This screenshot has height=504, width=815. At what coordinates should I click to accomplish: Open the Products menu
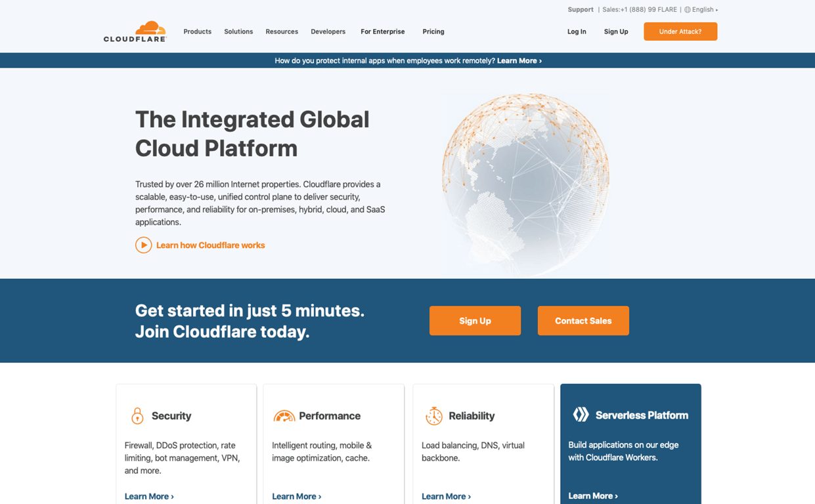point(197,31)
